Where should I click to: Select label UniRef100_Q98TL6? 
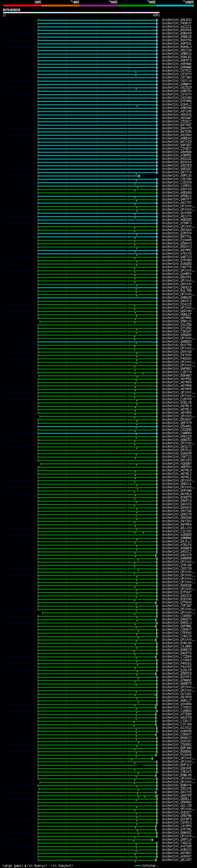tap(176, 840)
